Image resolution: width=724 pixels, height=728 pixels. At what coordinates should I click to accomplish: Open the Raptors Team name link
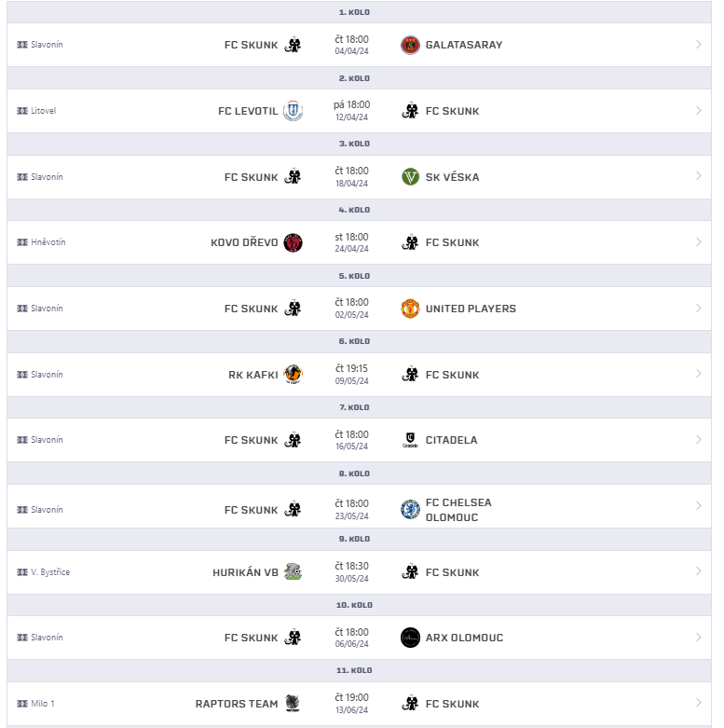click(x=237, y=704)
